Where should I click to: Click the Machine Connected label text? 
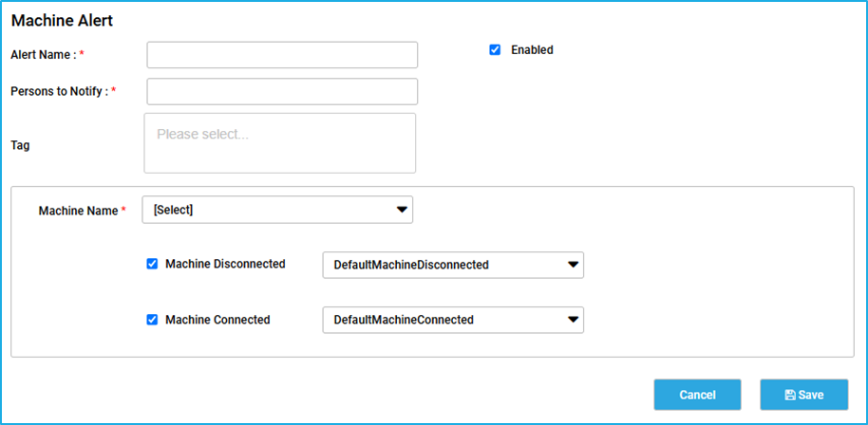tap(217, 320)
